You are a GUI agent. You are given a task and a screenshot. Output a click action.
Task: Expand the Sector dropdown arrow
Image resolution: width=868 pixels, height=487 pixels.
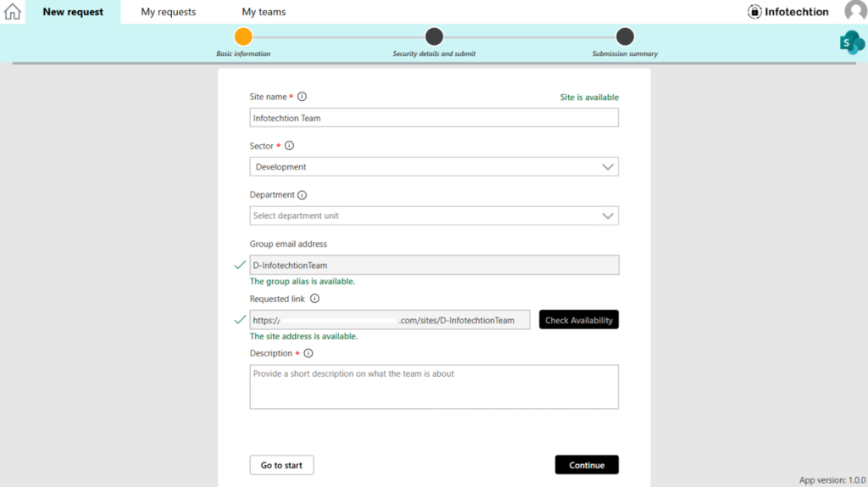607,167
